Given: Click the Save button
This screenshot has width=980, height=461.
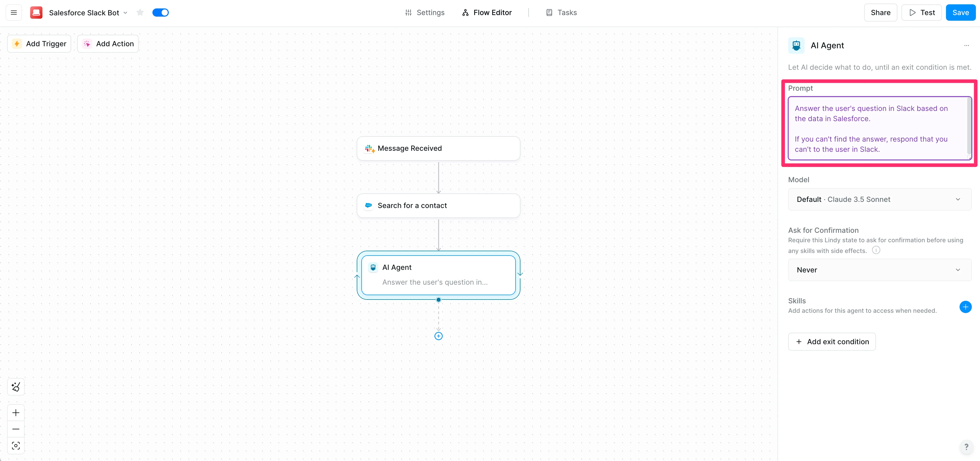Looking at the screenshot, I should tap(960, 13).
